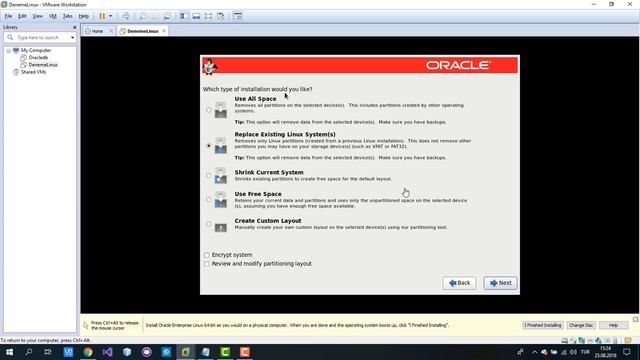Toggle the thumbnail bar view icon
The width and height of the screenshot is (640, 360).
pyautogui.click(x=196, y=16)
